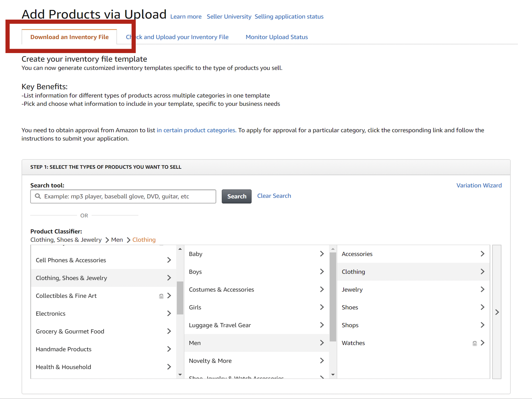Click right arrow to show next classifier column

[497, 312]
